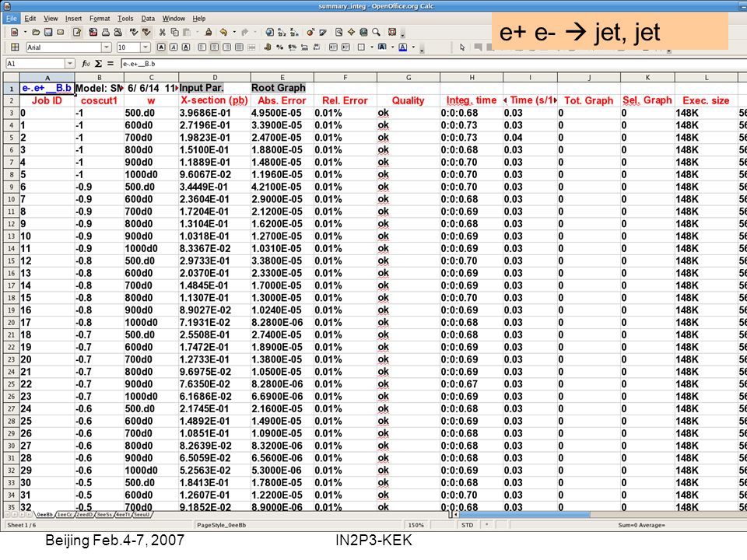
Task: Insert hyperlink globe icon
Action: click(x=270, y=32)
